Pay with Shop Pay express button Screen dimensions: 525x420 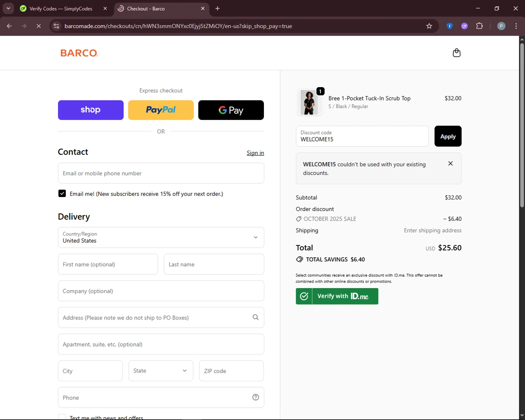[x=91, y=110]
